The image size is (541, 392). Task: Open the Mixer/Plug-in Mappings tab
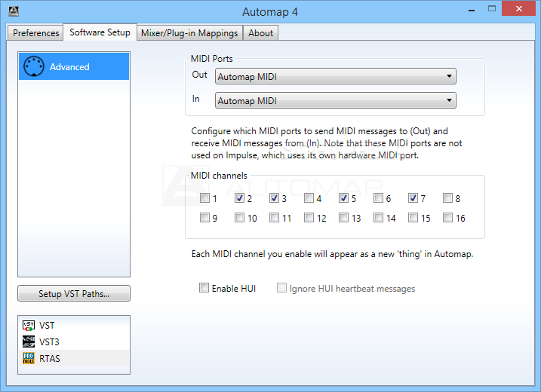pos(189,32)
